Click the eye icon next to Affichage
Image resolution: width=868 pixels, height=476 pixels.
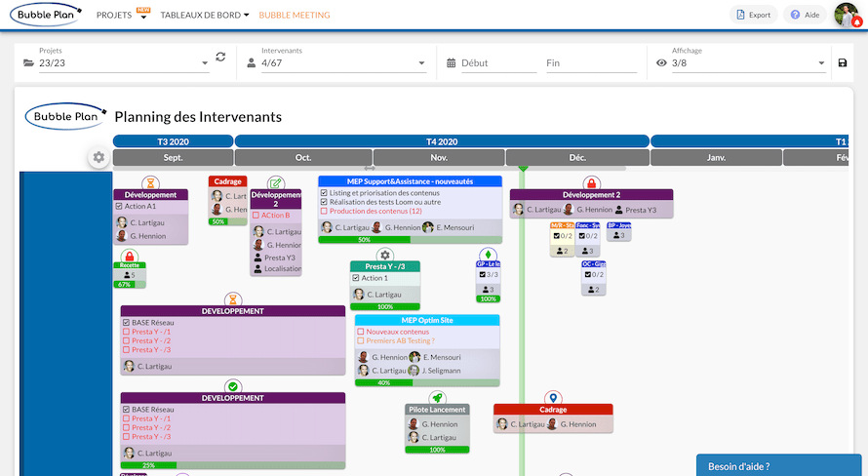661,63
